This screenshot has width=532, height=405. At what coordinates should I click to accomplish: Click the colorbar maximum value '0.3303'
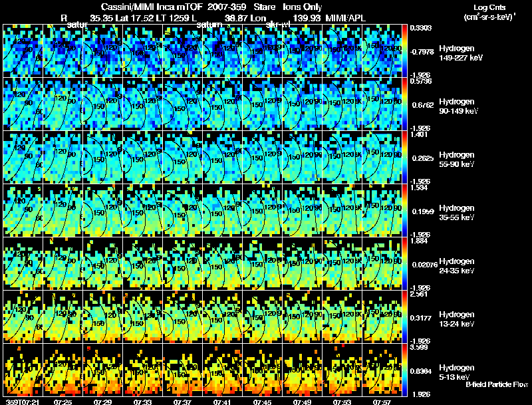tap(421, 28)
